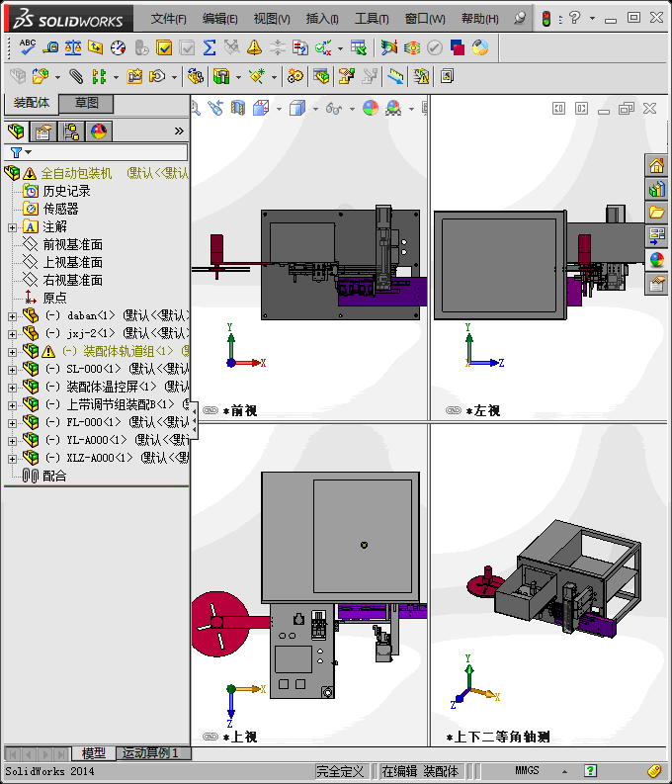Open the 视图(V) menu
Viewport: 672px width, 784px height.
[272, 19]
